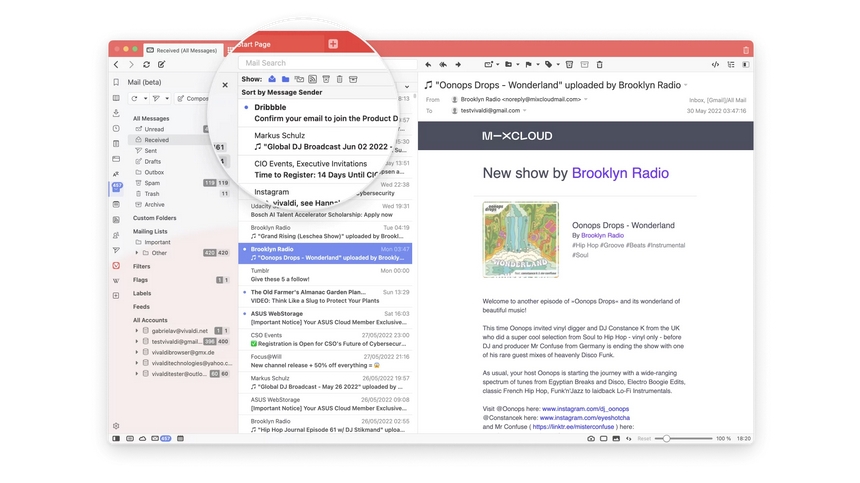Image resolution: width=860 pixels, height=483 pixels.
Task: Click the Compose button in the mail panel
Action: pyautogui.click(x=193, y=99)
